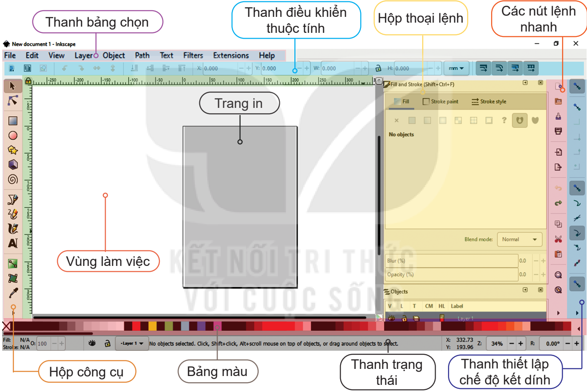Image resolution: width=587 pixels, height=392 pixels.
Task: Click the zoom out minus button
Action: coord(512,344)
